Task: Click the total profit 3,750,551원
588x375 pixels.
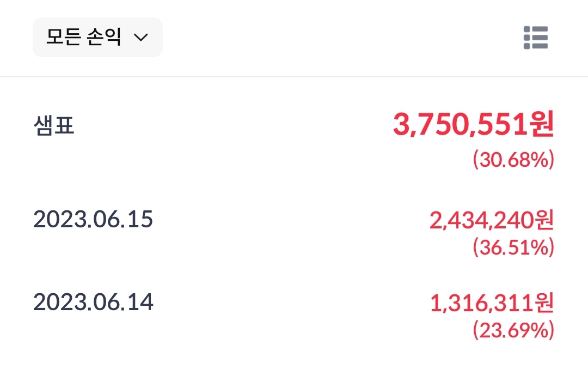Action: click(473, 124)
